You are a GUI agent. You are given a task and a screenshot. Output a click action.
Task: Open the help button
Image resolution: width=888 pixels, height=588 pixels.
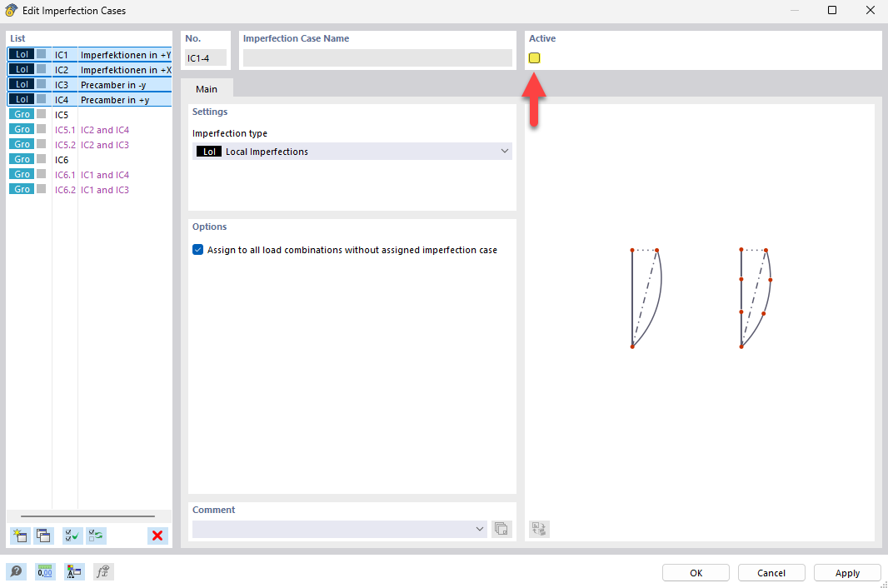point(17,571)
